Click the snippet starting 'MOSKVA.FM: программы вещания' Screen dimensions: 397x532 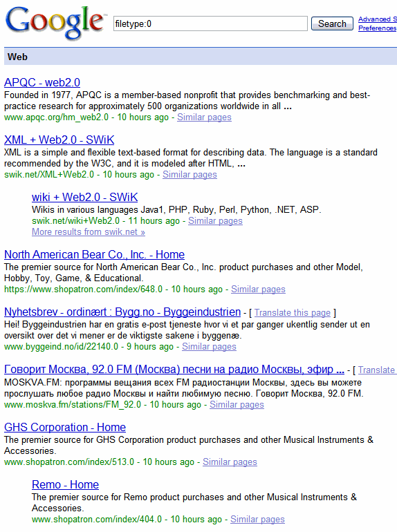tap(184, 388)
